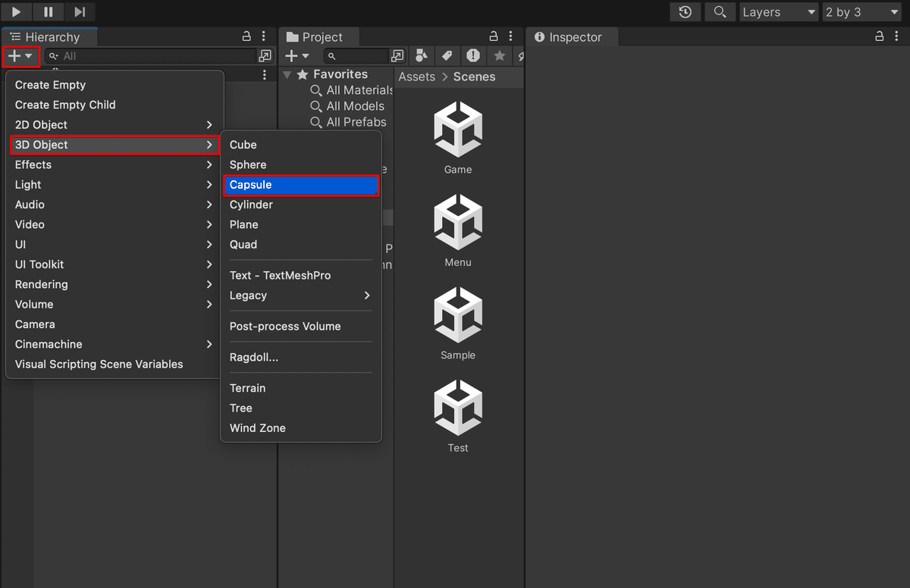
Task: Open the 2D Object submenu
Action: [115, 124]
